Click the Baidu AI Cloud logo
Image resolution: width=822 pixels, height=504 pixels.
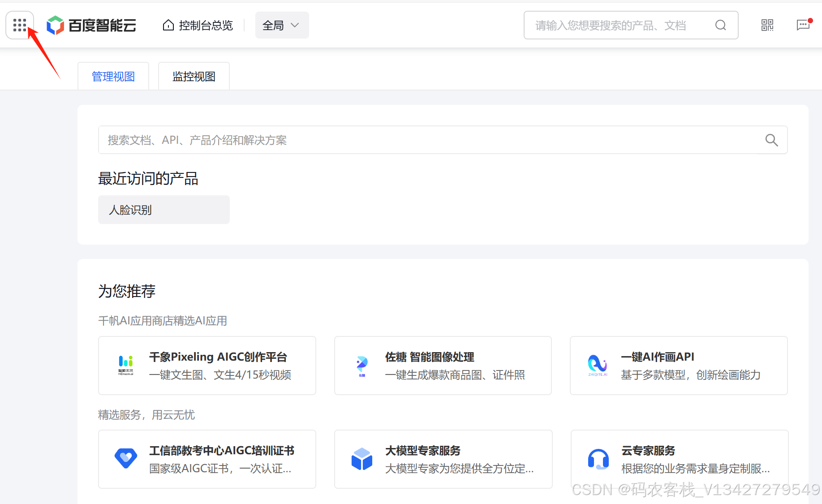(x=91, y=25)
